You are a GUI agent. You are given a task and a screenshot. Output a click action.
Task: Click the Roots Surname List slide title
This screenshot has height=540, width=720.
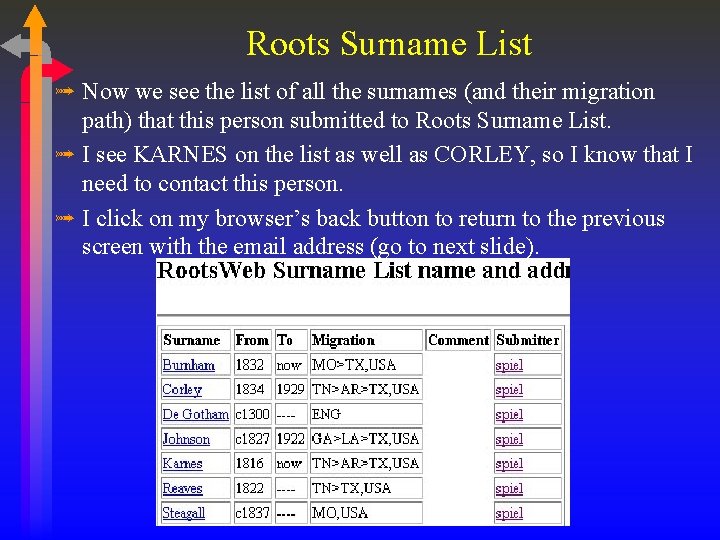[389, 44]
